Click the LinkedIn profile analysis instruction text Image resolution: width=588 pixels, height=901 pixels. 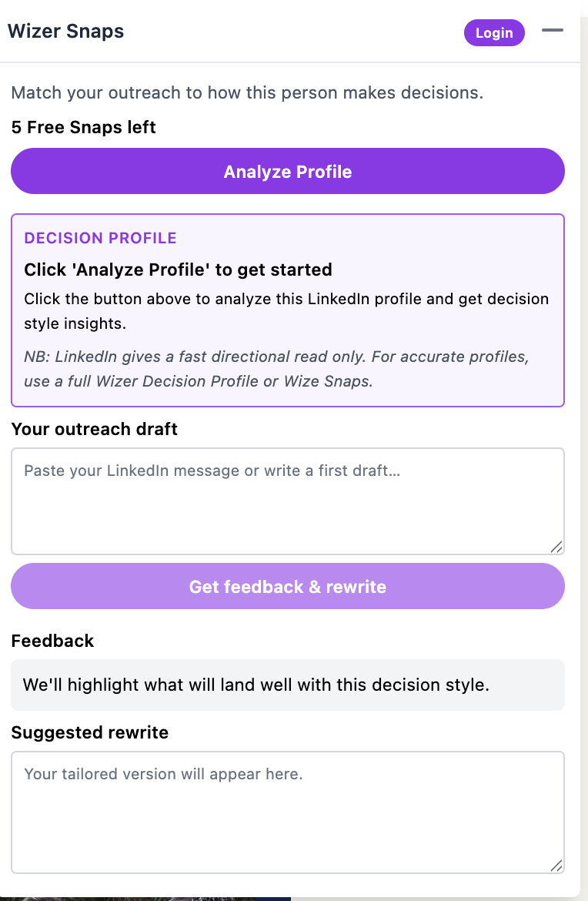pyautogui.click(x=286, y=311)
